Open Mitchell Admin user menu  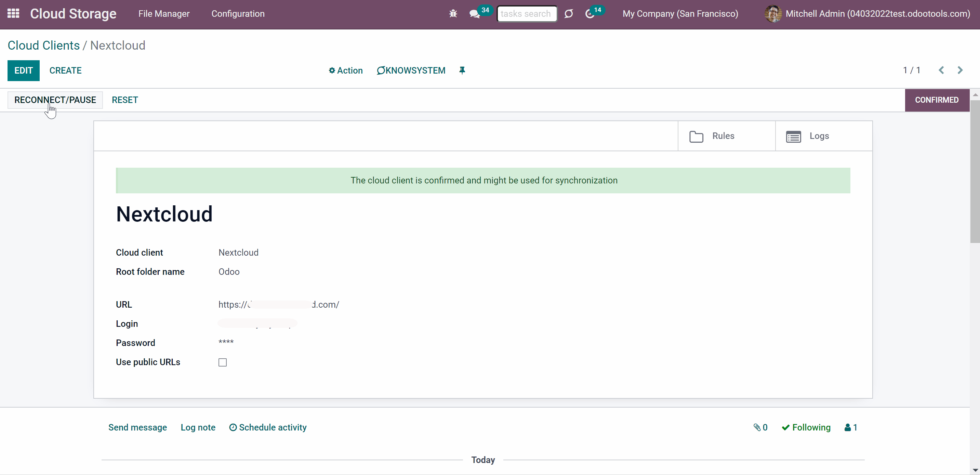pos(868,14)
